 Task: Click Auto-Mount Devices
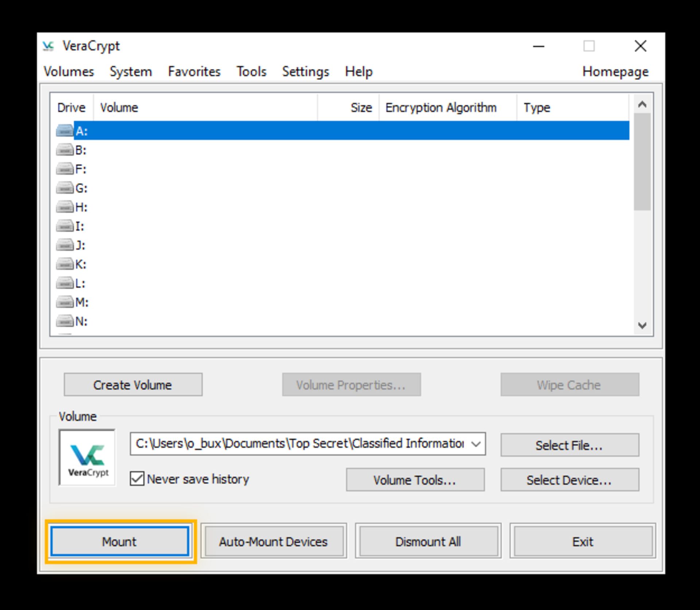(x=273, y=541)
